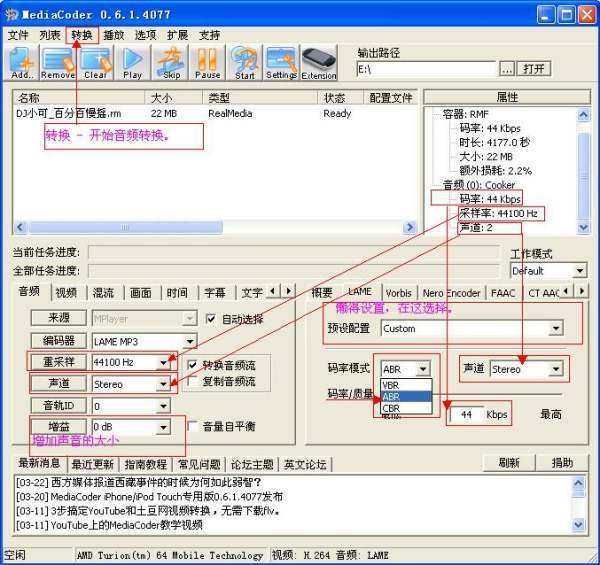
Task: Open the 播放 menu
Action: click(114, 35)
